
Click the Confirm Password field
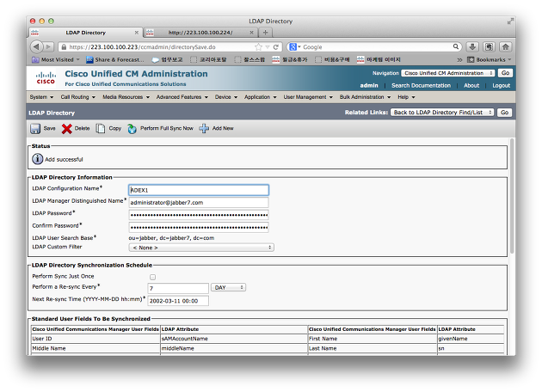tap(199, 227)
